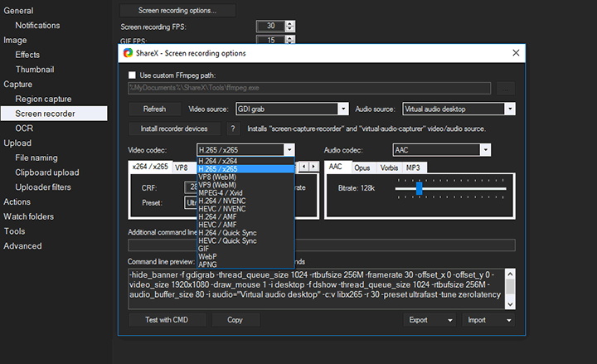Click the browse button beside FFmpeg path
597x364 pixels.
point(505,87)
